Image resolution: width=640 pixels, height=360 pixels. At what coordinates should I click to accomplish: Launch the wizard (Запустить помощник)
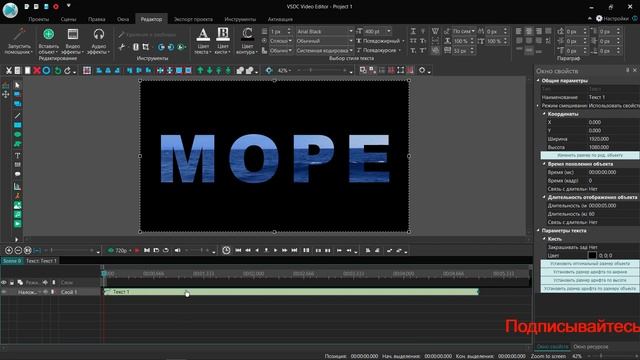tap(19, 41)
